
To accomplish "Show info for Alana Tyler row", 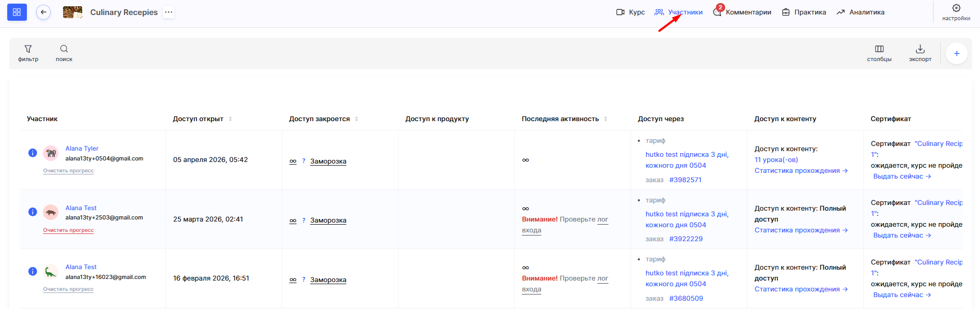I will pyautogui.click(x=33, y=153).
